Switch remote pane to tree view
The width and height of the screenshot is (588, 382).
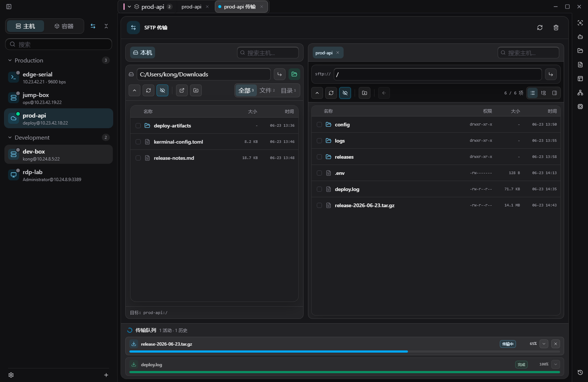[544, 93]
